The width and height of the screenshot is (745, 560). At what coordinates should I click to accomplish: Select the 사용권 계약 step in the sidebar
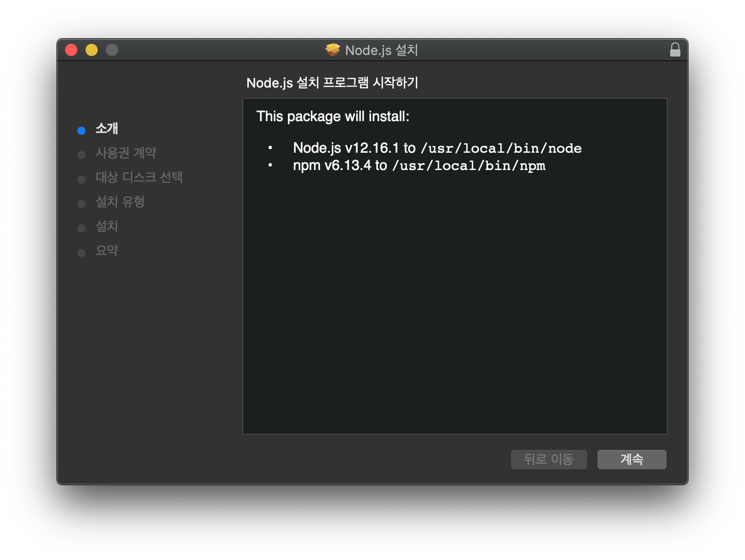[x=126, y=153]
